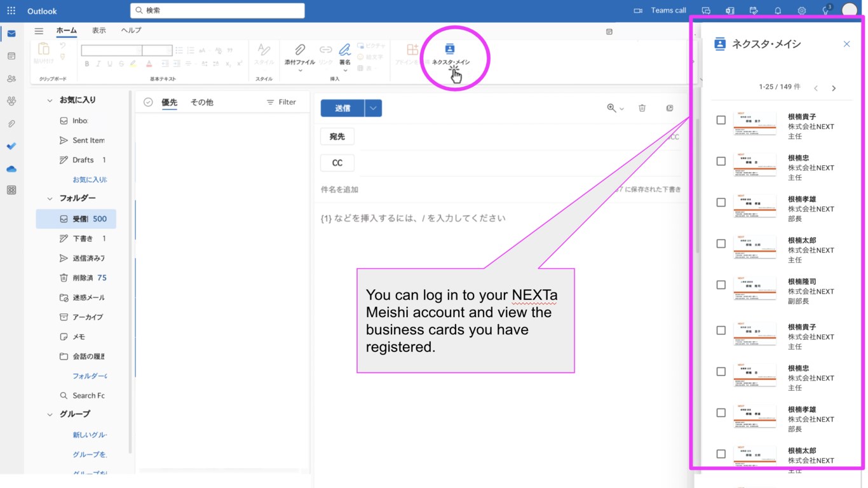Collapse the グループ groups section
Image resolution: width=868 pixels, height=488 pixels.
(x=50, y=414)
